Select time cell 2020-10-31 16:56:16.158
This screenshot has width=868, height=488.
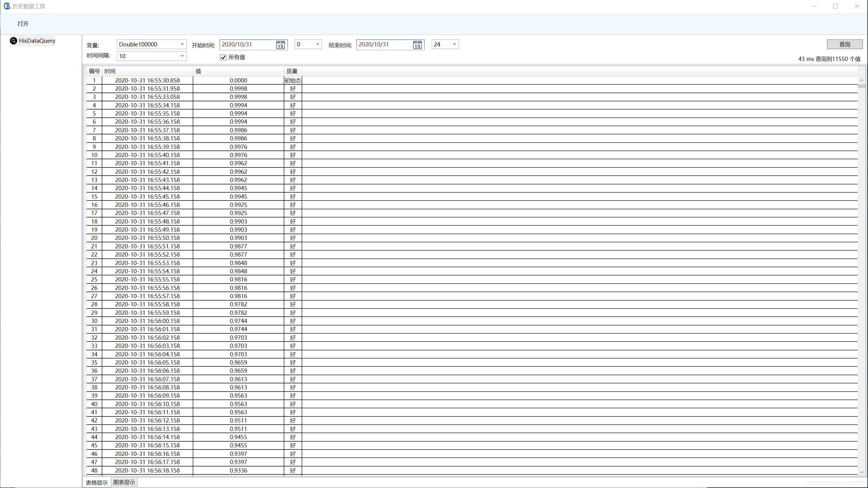147,454
